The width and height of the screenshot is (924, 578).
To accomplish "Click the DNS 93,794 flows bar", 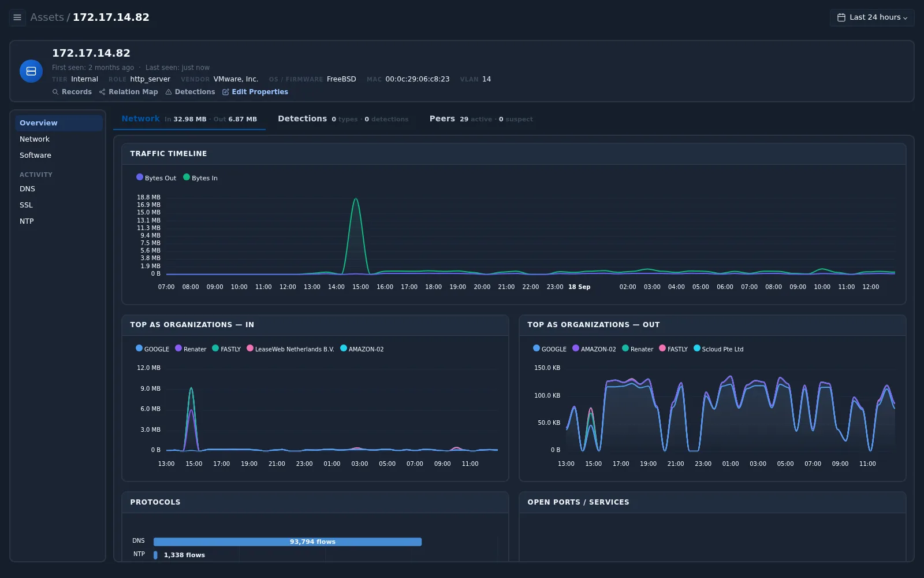I will pyautogui.click(x=288, y=542).
